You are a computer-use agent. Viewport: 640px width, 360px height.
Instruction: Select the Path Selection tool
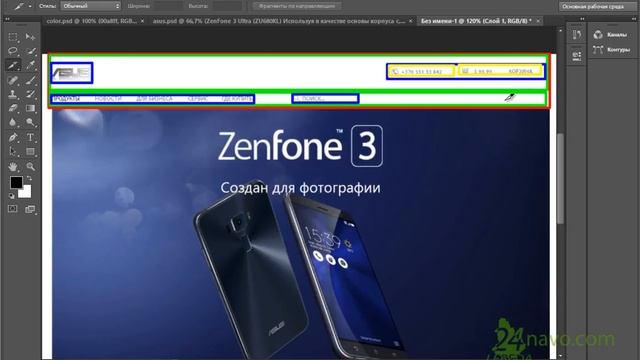13,152
